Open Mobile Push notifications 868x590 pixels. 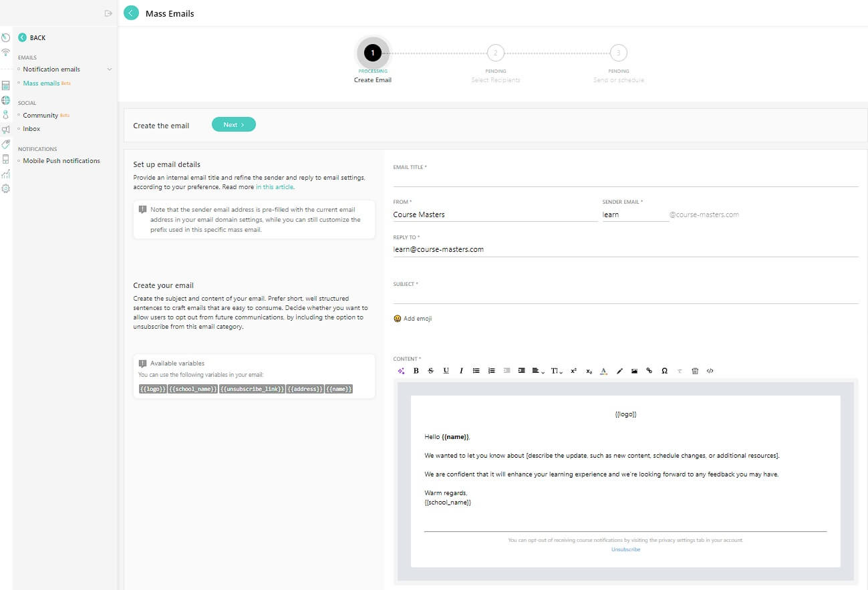61,161
